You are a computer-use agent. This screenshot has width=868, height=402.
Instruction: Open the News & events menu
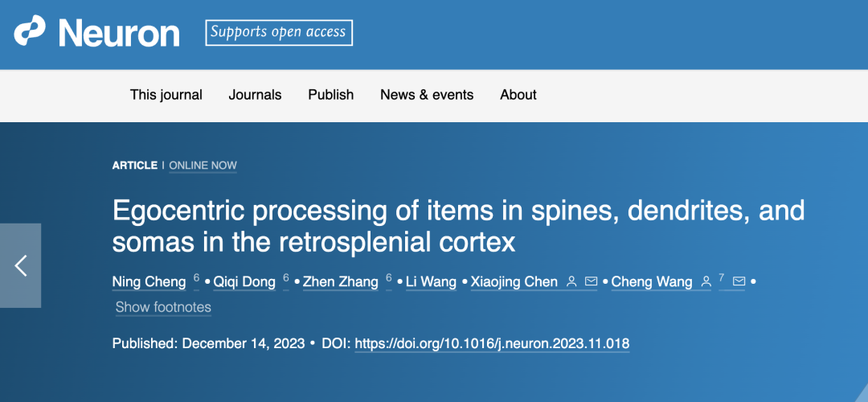[427, 95]
